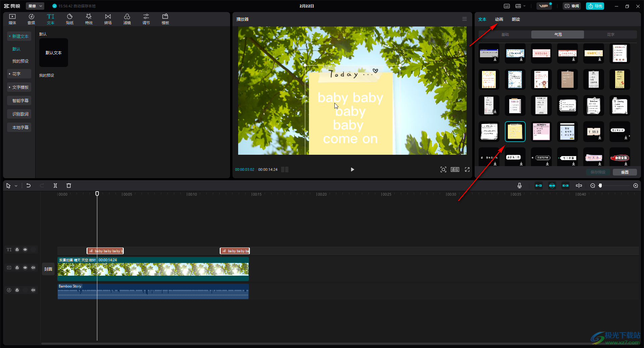
Task: Click the 适应 fit button in player
Action: 455,169
